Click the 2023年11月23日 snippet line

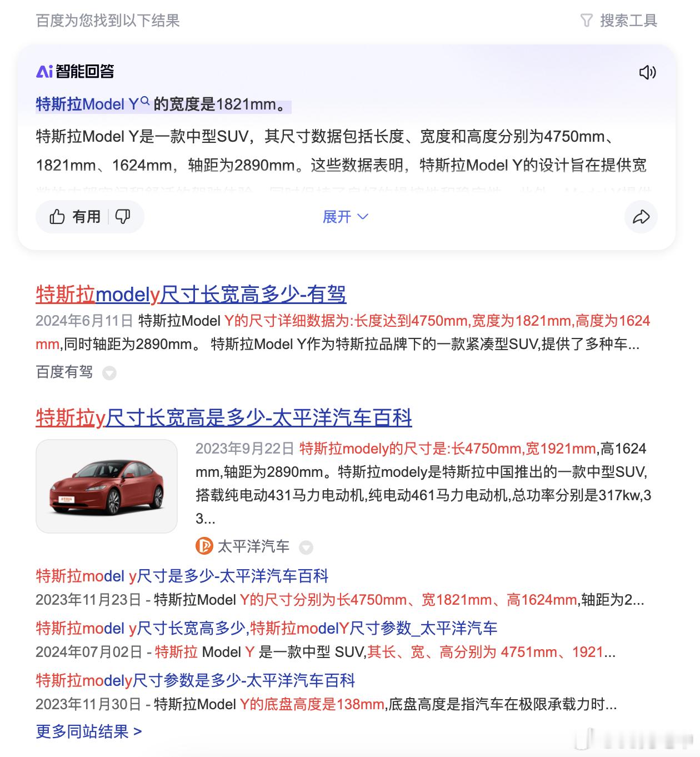(x=340, y=600)
